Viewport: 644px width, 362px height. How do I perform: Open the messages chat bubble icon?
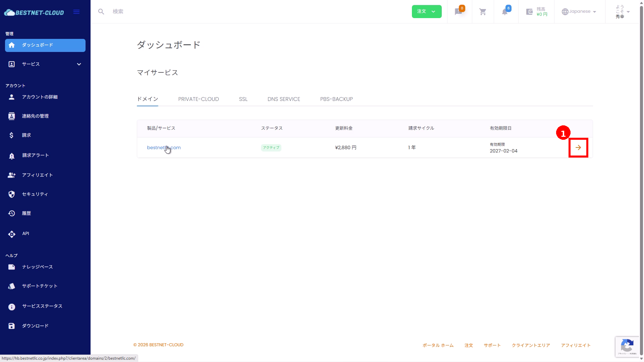coord(458,12)
